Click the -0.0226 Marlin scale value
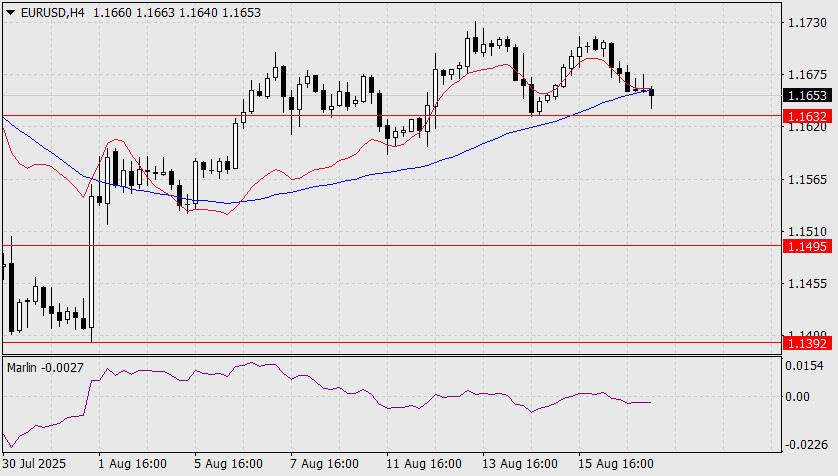 [806, 444]
